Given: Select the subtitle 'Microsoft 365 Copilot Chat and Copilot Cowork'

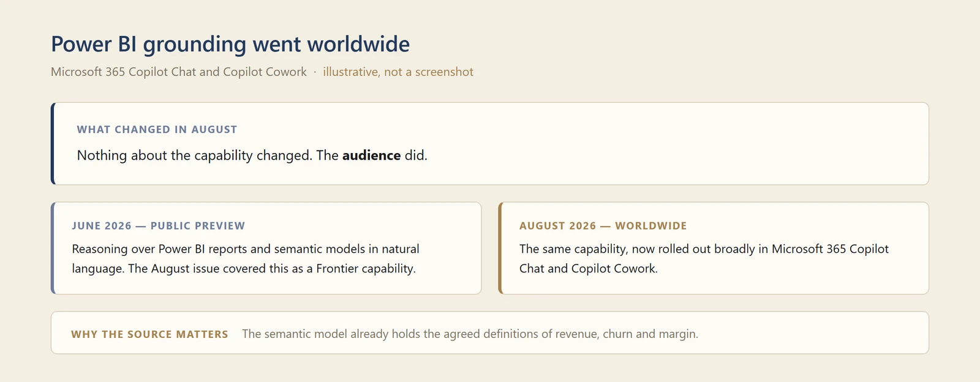Looking at the screenshot, I should (x=179, y=72).
